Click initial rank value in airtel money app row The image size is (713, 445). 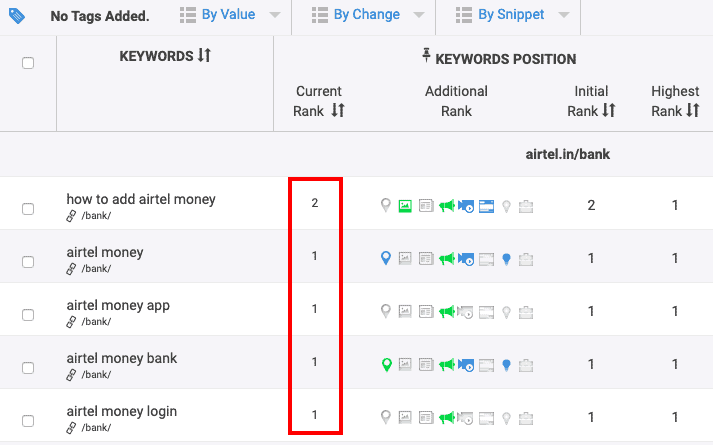[x=591, y=311]
